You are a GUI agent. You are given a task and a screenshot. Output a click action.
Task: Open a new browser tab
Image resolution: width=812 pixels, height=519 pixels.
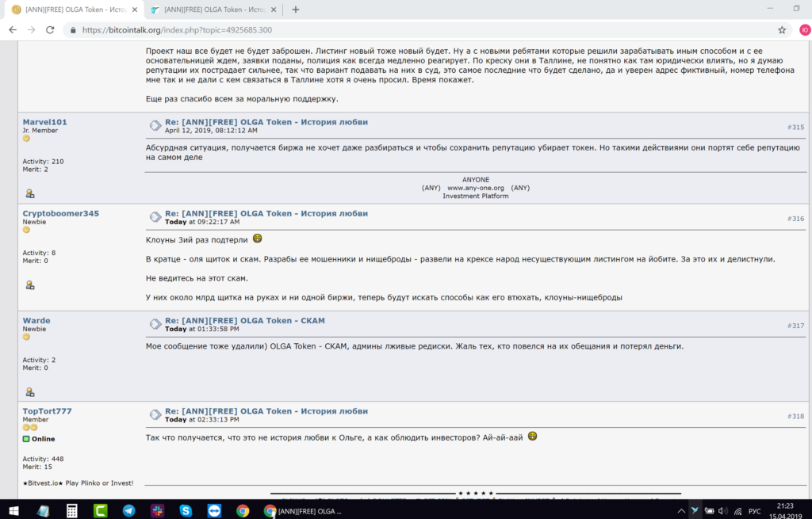point(295,10)
